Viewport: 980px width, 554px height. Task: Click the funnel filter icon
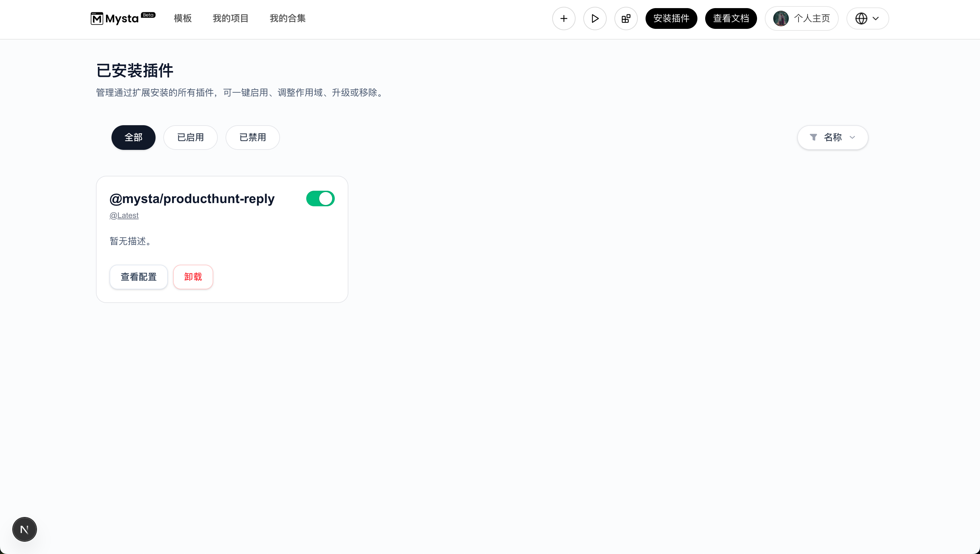[x=813, y=137]
